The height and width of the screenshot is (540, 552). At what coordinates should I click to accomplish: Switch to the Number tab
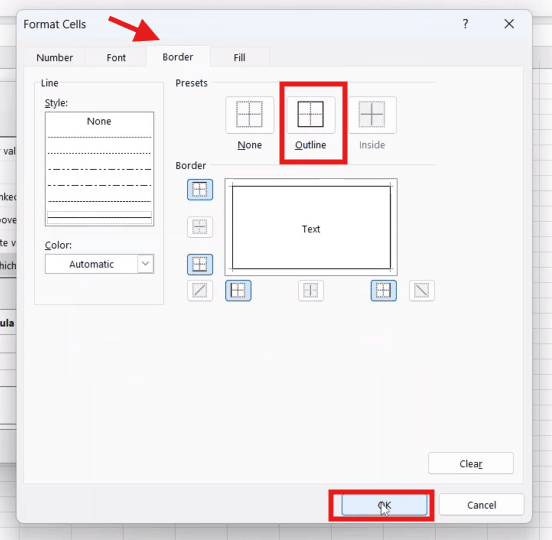(x=55, y=57)
